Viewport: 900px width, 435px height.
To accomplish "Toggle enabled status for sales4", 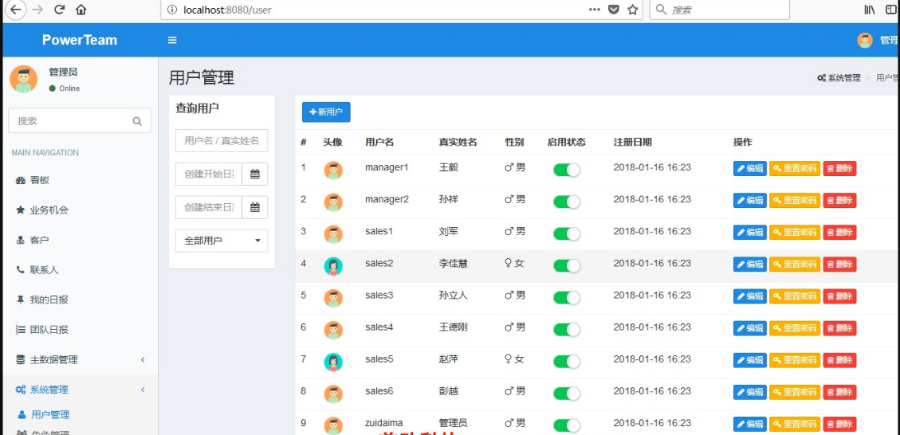I will [567, 329].
